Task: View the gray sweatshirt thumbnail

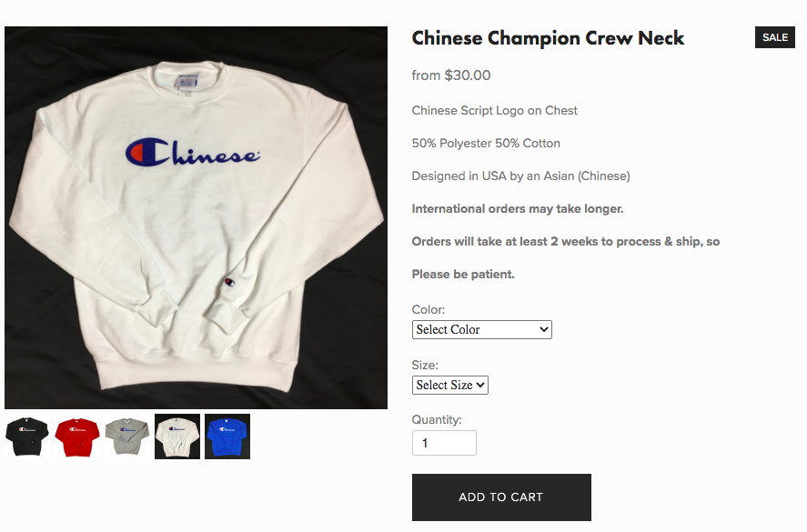Action: click(x=127, y=437)
